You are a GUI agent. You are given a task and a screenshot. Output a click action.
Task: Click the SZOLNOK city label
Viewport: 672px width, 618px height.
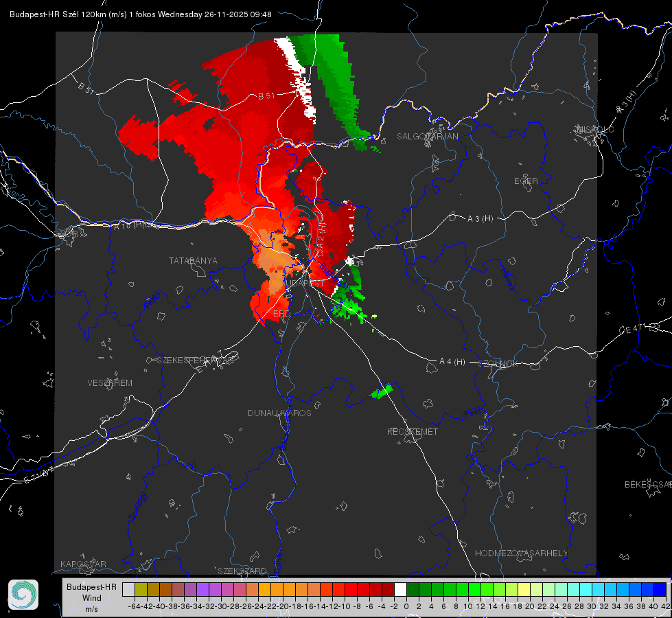498,364
